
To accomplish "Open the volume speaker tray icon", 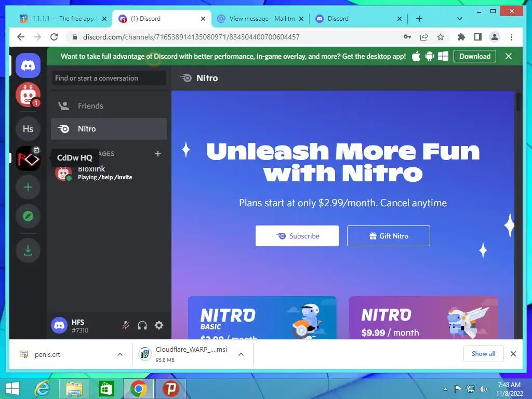I will 483,389.
